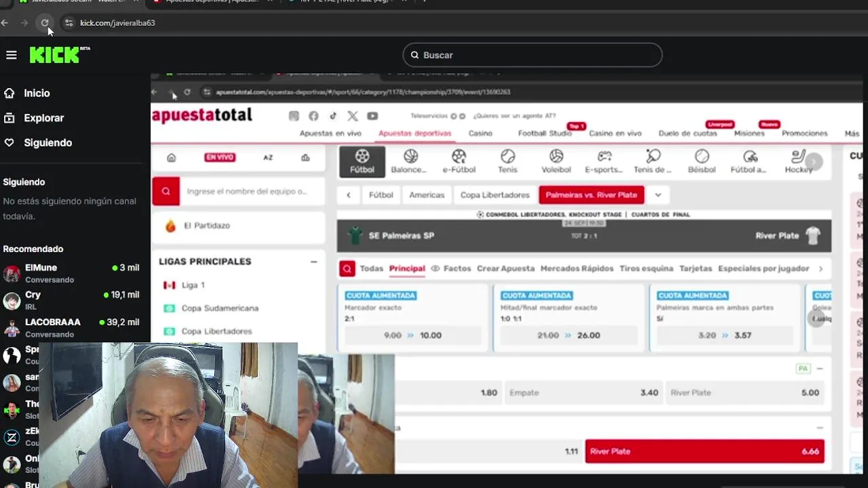868x488 pixels.
Task: Click the apuestatotal logo
Action: tap(202, 115)
